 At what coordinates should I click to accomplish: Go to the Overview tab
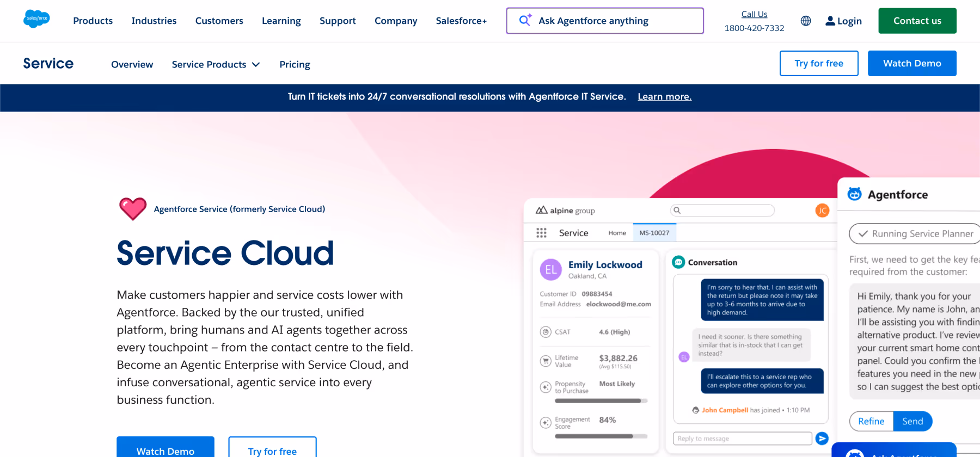132,64
